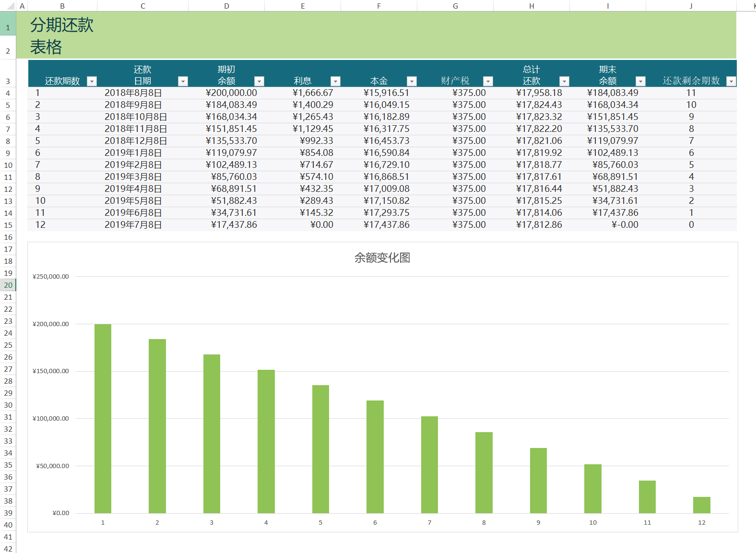Open the 总计还款 filter dropdown arrow
756x553 pixels.
tap(565, 82)
